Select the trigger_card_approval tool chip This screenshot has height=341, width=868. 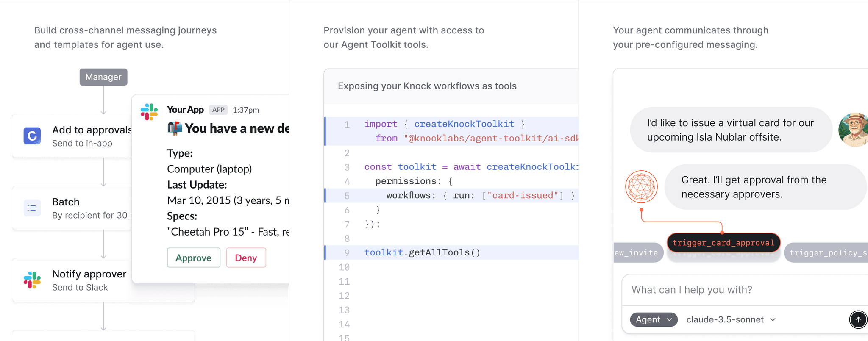click(723, 243)
